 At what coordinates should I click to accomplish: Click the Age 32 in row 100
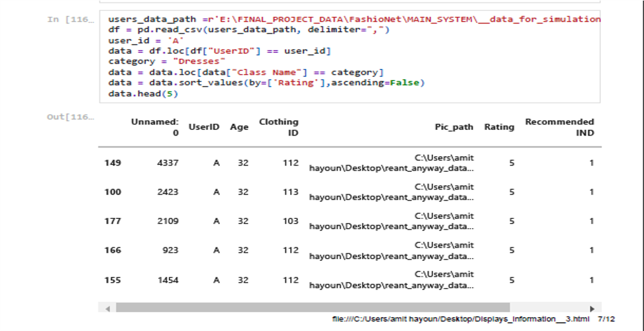(x=243, y=192)
